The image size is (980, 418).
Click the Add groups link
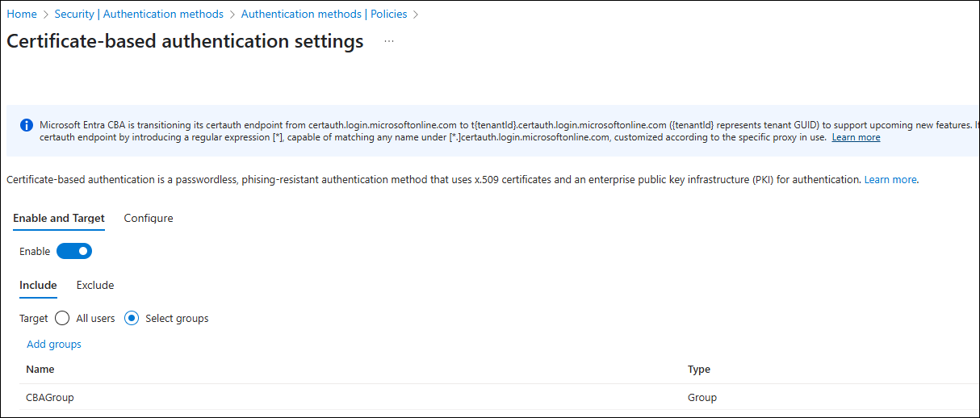pos(54,345)
